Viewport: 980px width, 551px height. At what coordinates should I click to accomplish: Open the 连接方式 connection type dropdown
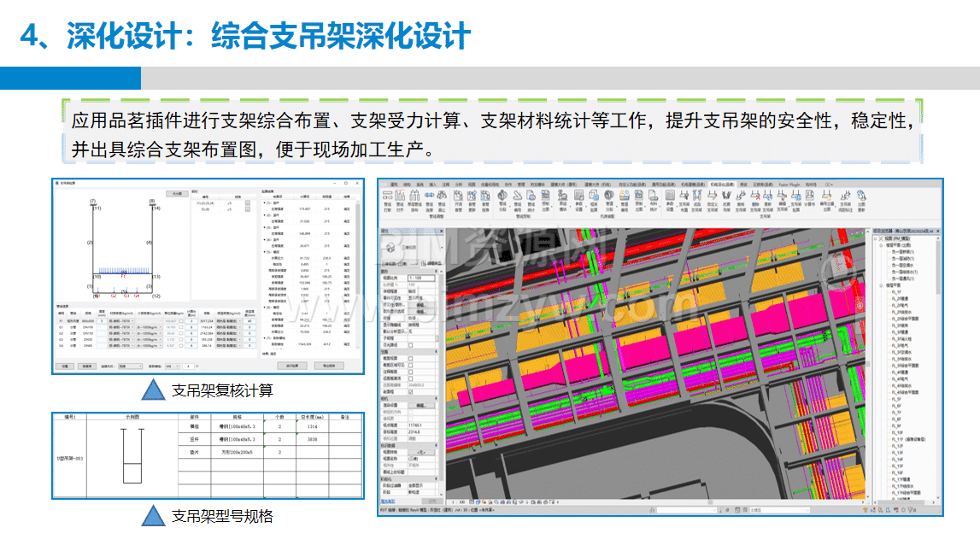tap(131, 366)
